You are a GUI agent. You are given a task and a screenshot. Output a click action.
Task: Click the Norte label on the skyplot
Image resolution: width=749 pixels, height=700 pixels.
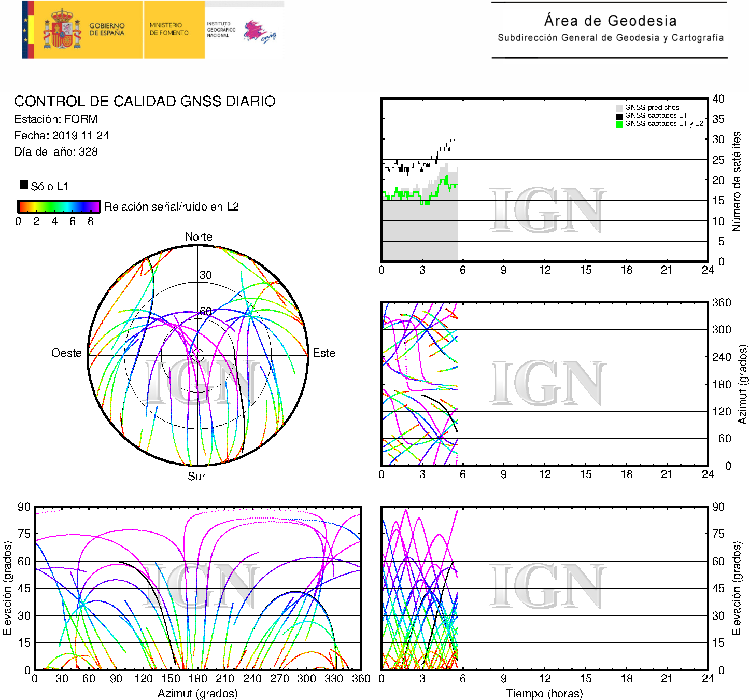199,237
